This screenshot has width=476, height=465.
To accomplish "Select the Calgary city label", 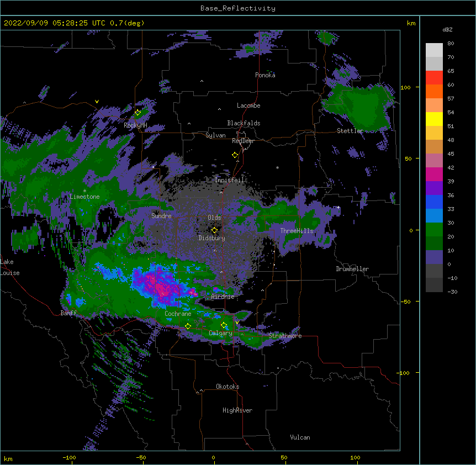I will [221, 333].
